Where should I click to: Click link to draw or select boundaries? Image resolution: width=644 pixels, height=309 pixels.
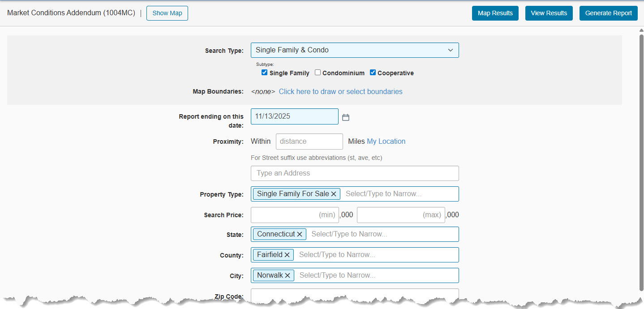pyautogui.click(x=341, y=91)
